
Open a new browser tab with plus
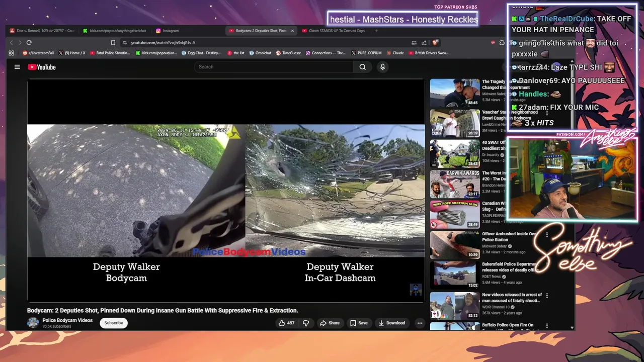coord(376,31)
